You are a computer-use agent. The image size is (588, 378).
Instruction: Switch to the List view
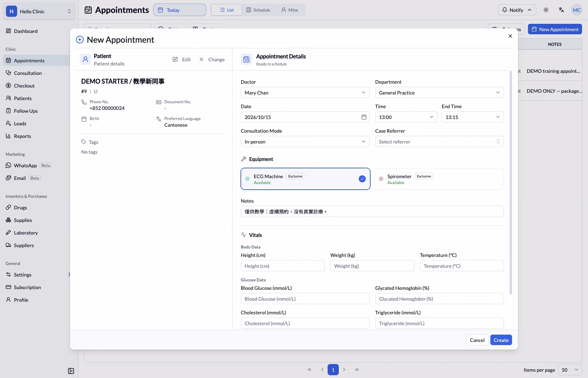pyautogui.click(x=227, y=10)
